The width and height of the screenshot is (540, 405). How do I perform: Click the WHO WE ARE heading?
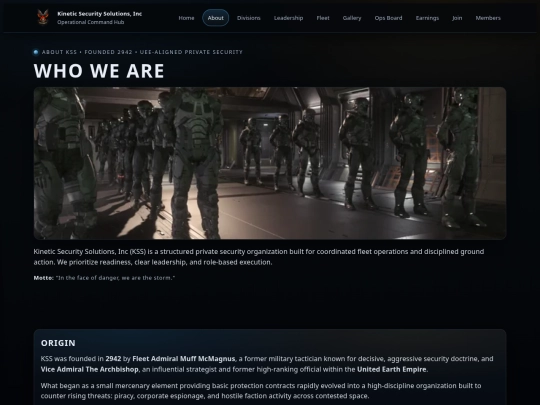click(x=99, y=71)
